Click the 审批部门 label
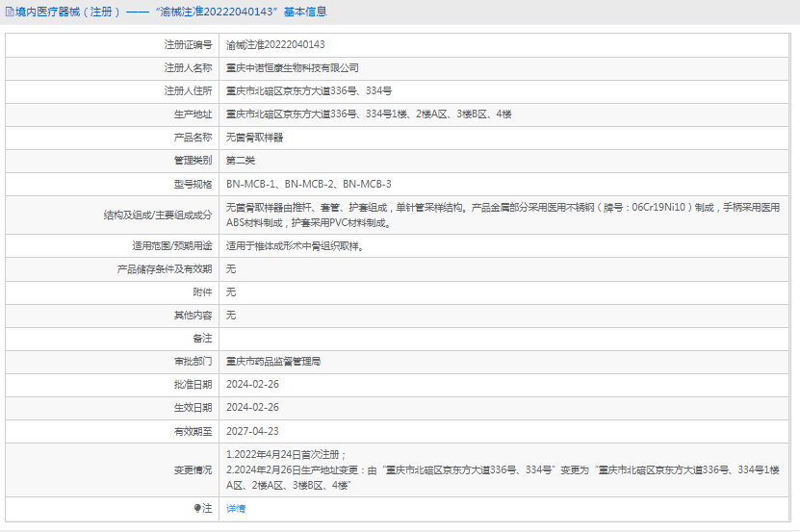800x532 pixels. (193, 362)
